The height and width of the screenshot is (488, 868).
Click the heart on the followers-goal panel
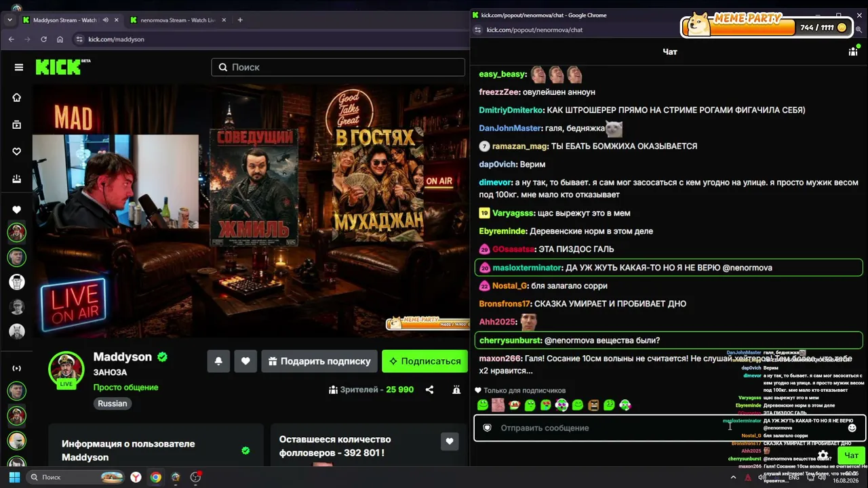point(450,442)
